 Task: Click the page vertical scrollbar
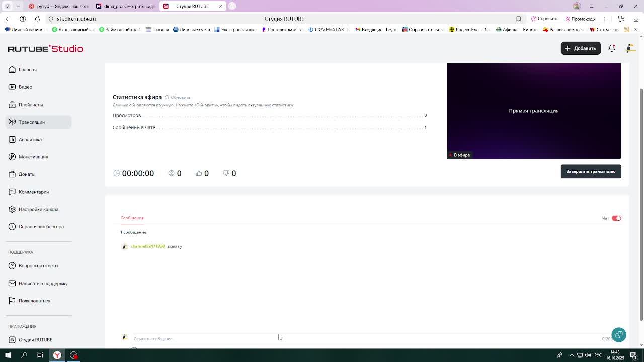641,204
